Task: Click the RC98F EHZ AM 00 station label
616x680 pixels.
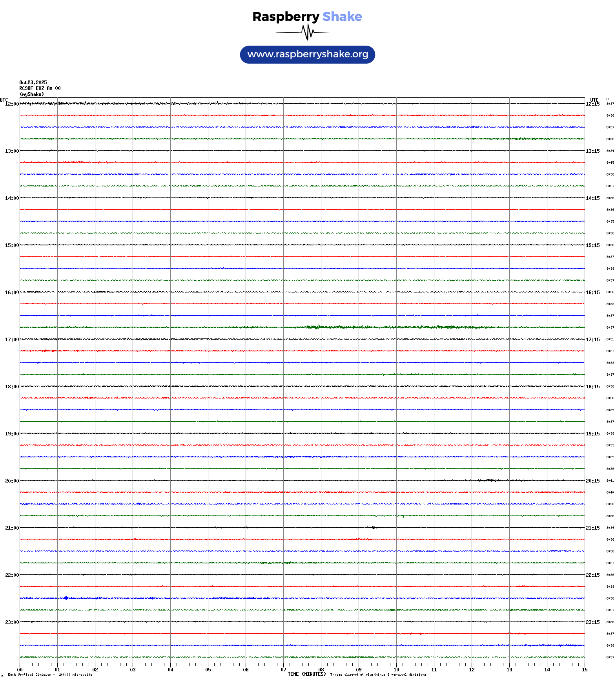Action: tap(40, 88)
